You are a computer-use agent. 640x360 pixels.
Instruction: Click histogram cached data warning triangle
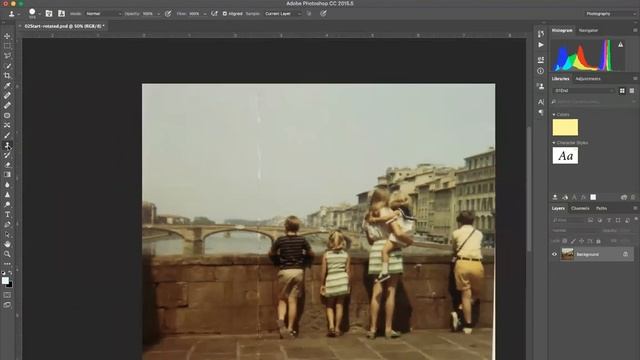tap(620, 44)
